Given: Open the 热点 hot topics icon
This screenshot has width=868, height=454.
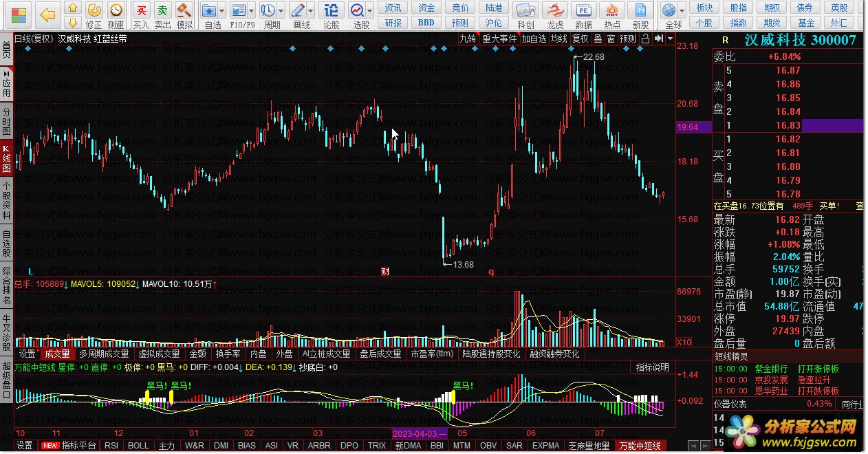Looking at the screenshot, I should pyautogui.click(x=612, y=15).
